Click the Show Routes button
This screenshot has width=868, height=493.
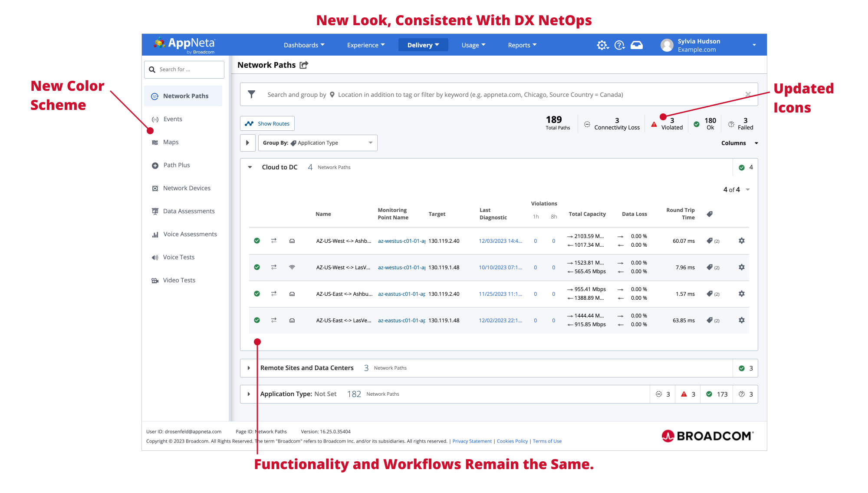pyautogui.click(x=267, y=123)
